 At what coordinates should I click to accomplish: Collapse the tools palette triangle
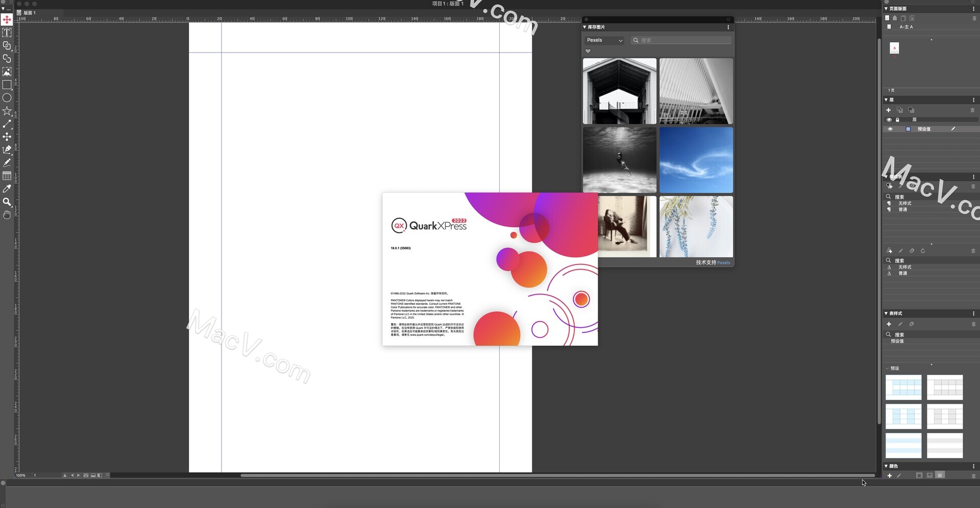(3, 9)
